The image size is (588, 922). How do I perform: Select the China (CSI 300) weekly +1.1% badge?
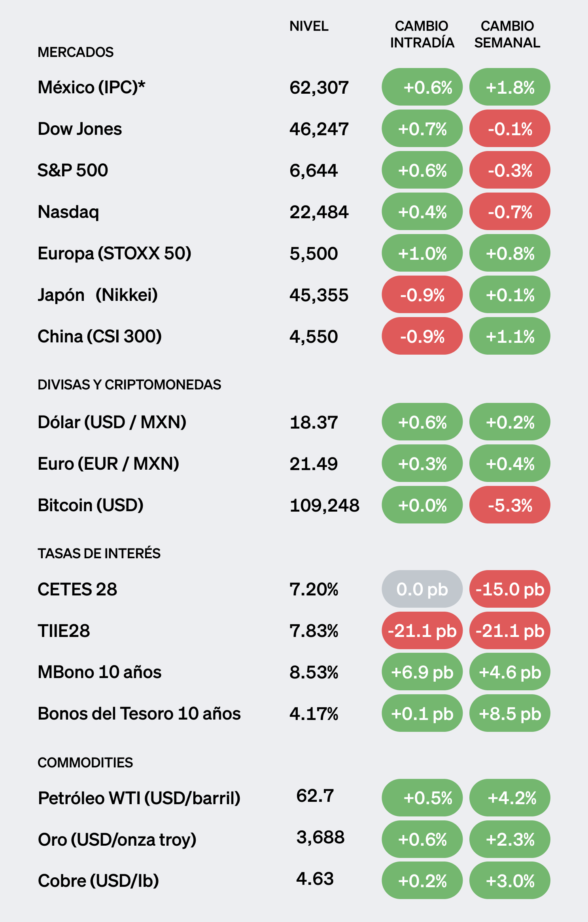(510, 336)
